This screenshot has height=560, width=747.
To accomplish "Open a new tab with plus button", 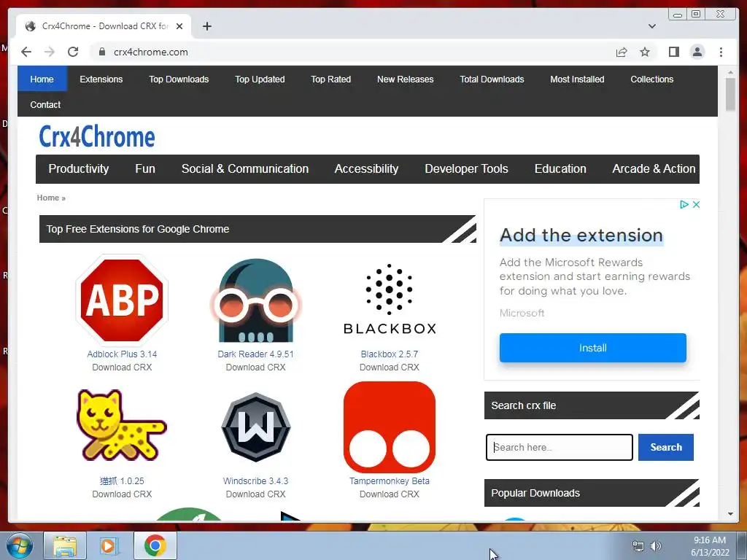I will click(206, 26).
